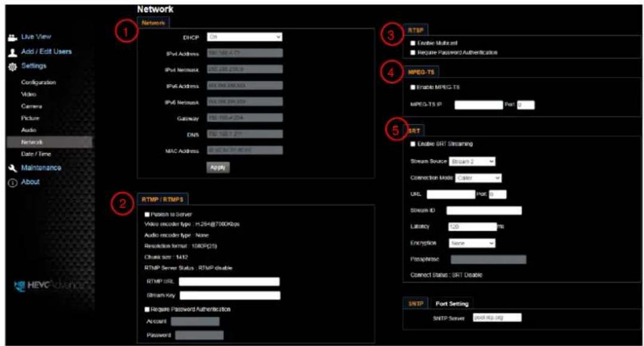Click the Latency input field
The image size is (644, 346).
click(x=473, y=226)
